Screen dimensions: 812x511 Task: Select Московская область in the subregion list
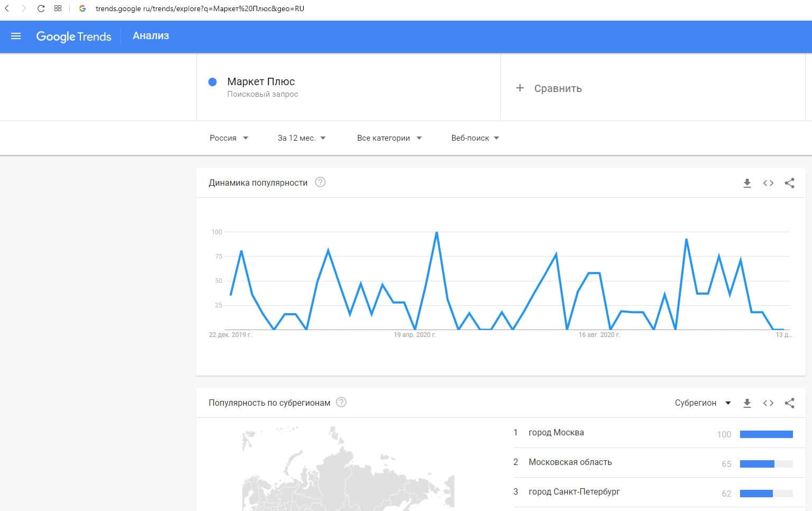point(570,462)
